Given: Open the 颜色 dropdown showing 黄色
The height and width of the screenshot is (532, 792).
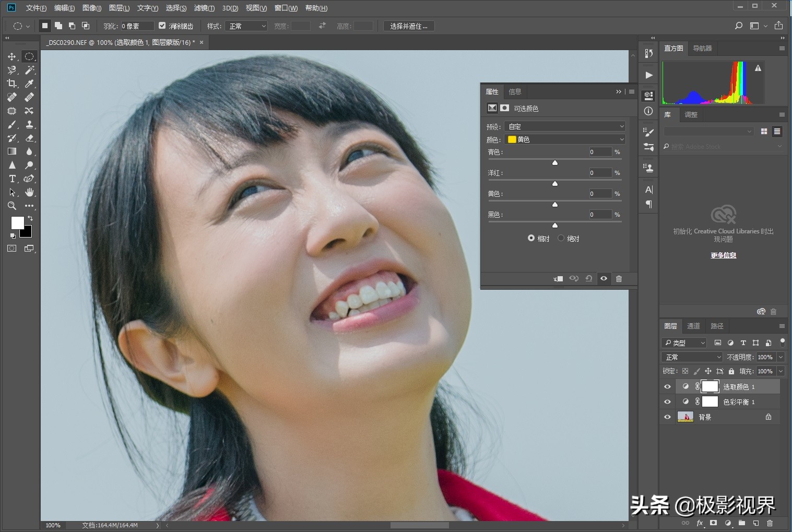Looking at the screenshot, I should tap(565, 139).
